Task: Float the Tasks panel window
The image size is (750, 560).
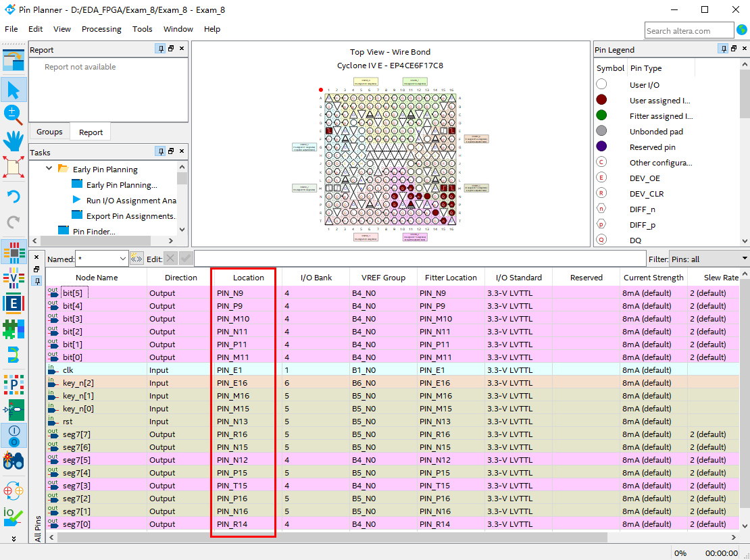Action: click(x=171, y=151)
